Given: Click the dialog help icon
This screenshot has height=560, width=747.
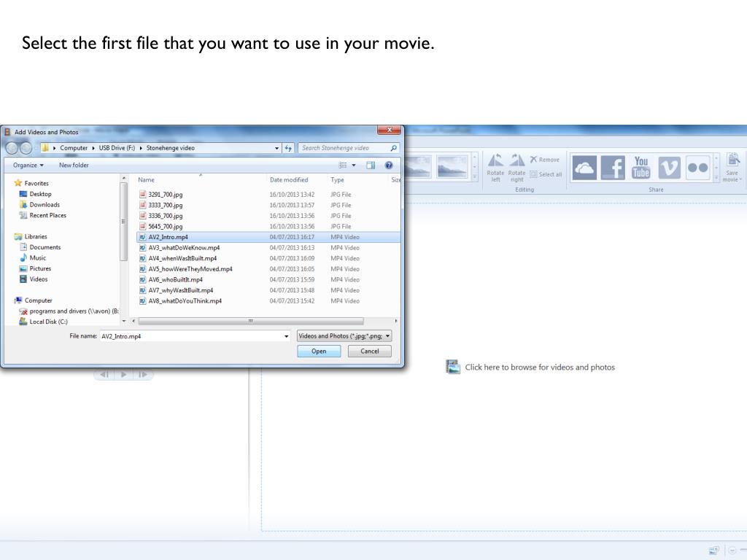Looking at the screenshot, I should click(389, 166).
